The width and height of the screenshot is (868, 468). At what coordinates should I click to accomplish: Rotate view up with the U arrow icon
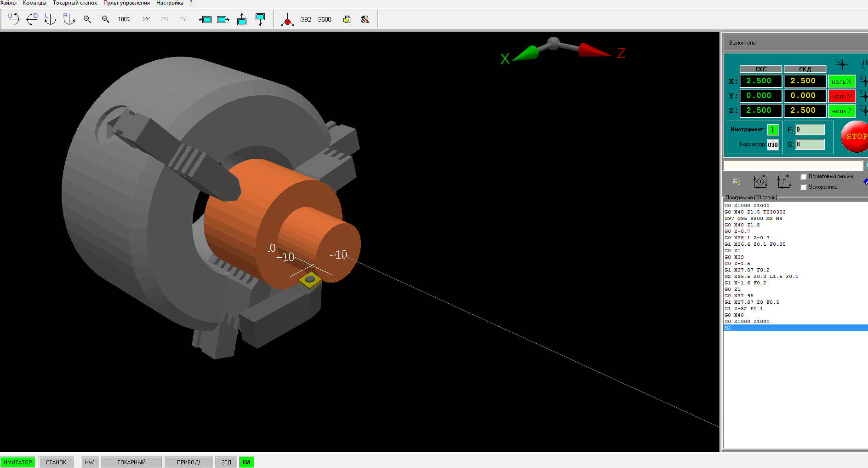pos(14,19)
